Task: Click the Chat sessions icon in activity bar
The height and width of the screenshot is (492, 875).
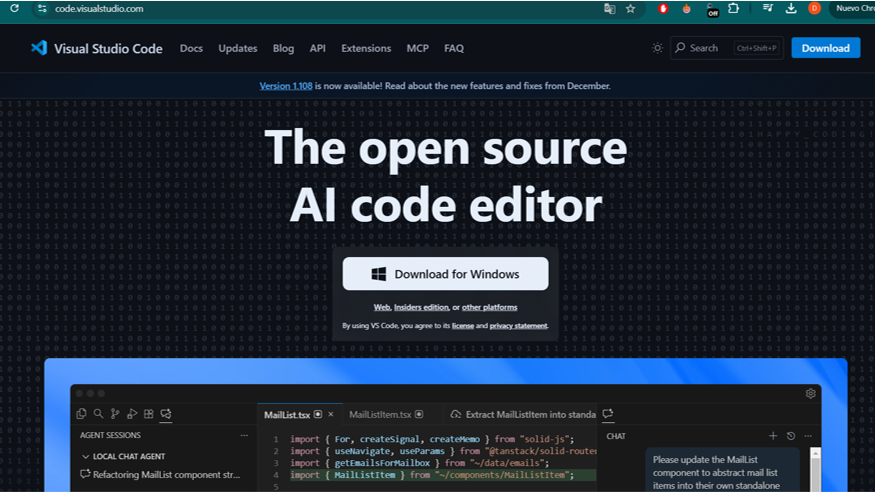Action: [x=166, y=413]
